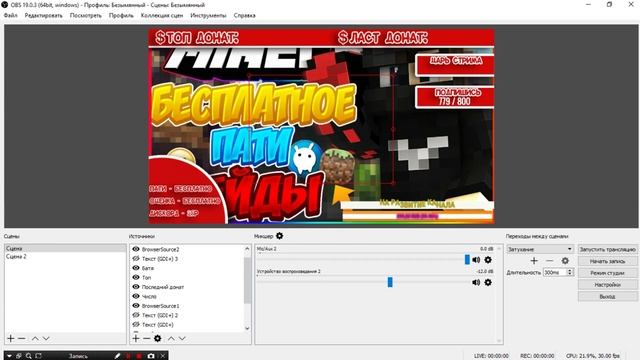
Task: Click the camera screenshot icon in the recording bar
Action: click(151, 356)
